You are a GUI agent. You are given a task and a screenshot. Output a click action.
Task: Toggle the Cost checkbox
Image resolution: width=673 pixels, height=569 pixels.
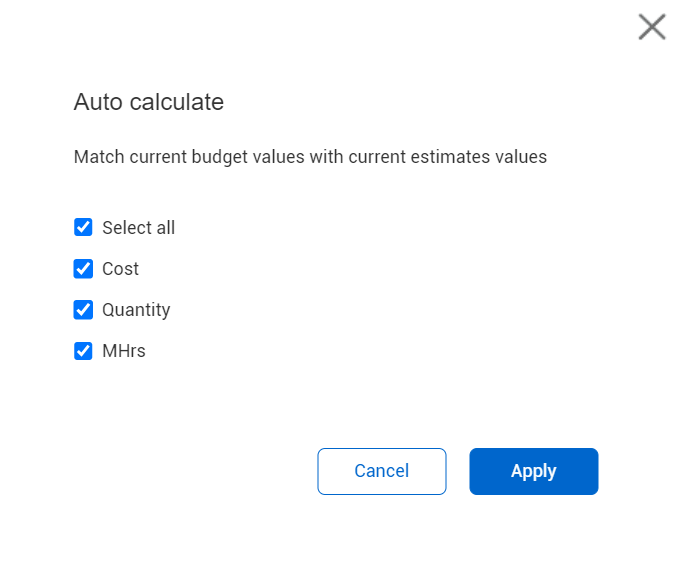click(83, 268)
